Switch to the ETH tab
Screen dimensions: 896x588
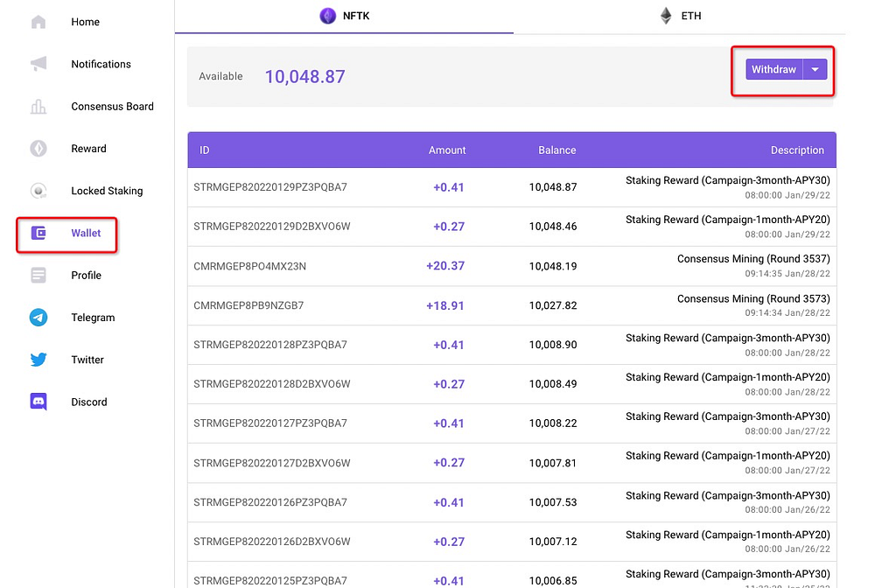coord(679,17)
